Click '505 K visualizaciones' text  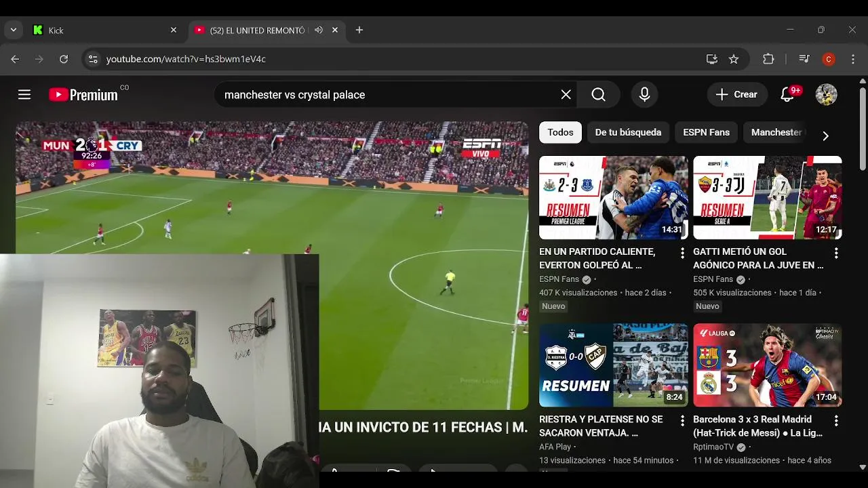[732, 293]
